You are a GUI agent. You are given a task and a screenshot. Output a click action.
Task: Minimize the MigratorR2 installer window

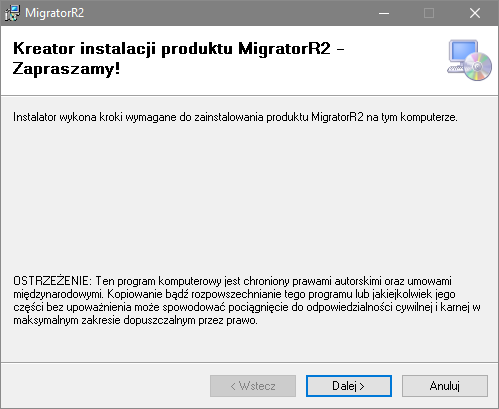point(384,13)
